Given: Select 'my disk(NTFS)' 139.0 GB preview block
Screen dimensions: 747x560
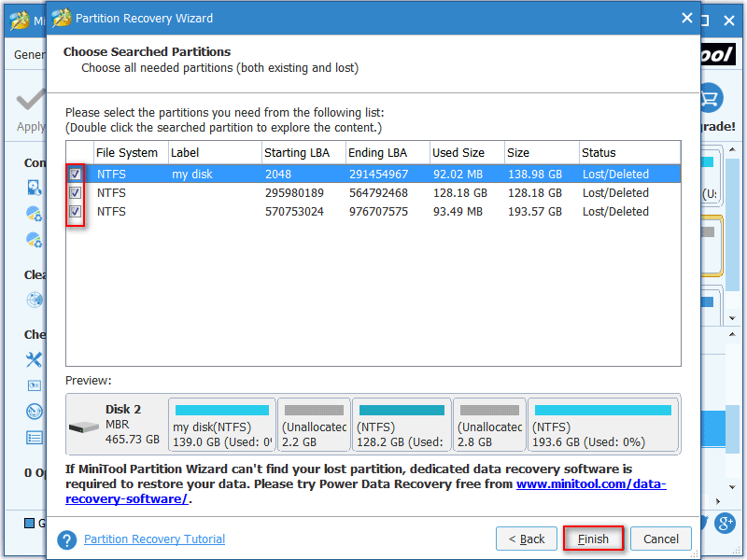Looking at the screenshot, I should [222, 425].
